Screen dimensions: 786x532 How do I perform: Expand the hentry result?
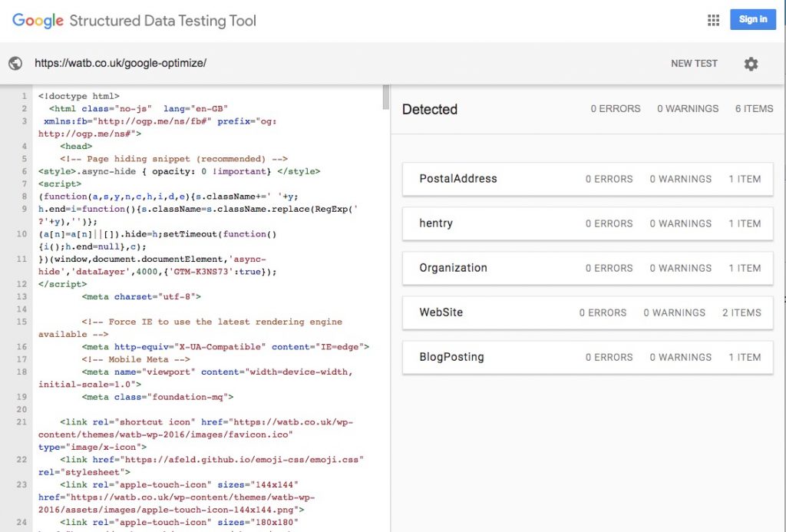click(x=436, y=223)
